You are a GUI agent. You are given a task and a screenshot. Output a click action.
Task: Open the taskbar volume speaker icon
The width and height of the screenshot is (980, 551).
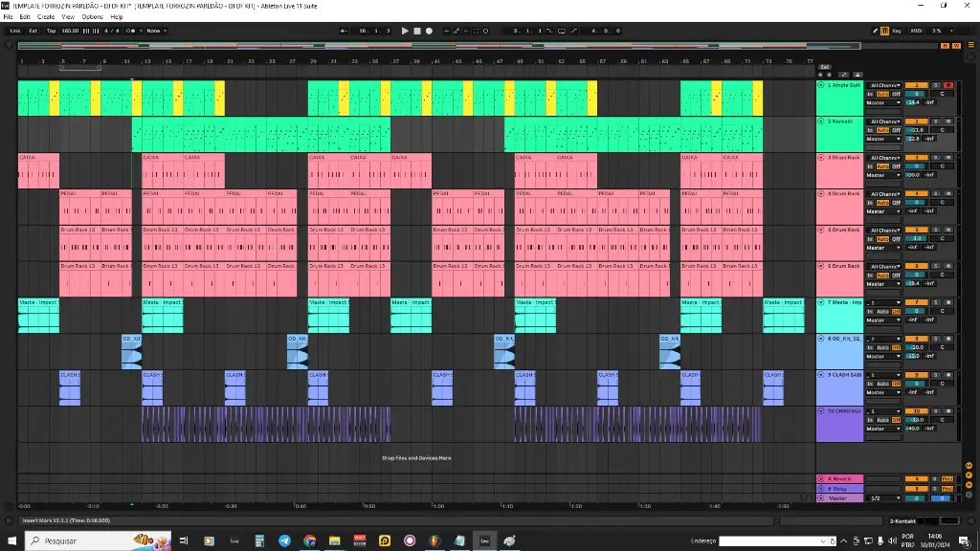[x=893, y=541]
